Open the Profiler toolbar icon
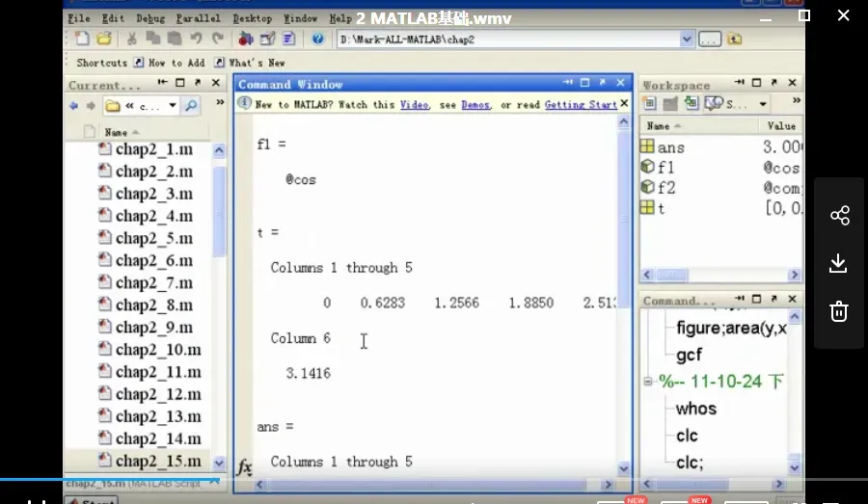 pos(288,39)
